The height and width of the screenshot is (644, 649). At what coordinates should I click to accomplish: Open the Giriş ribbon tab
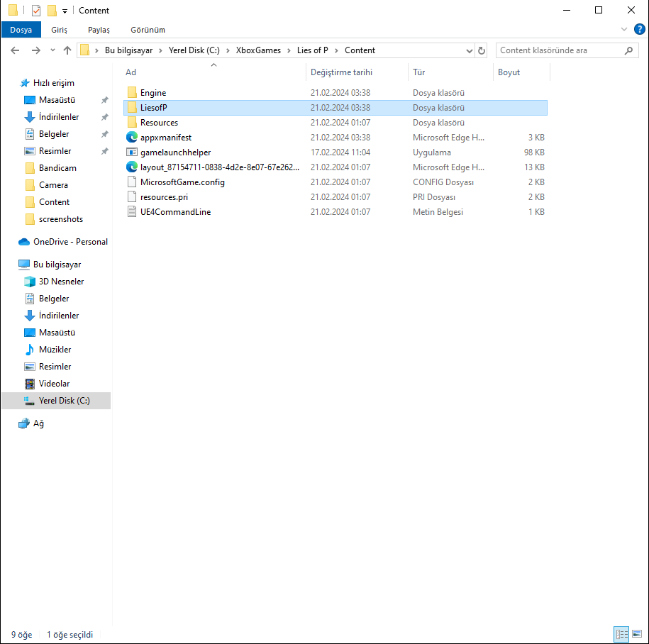click(x=59, y=30)
